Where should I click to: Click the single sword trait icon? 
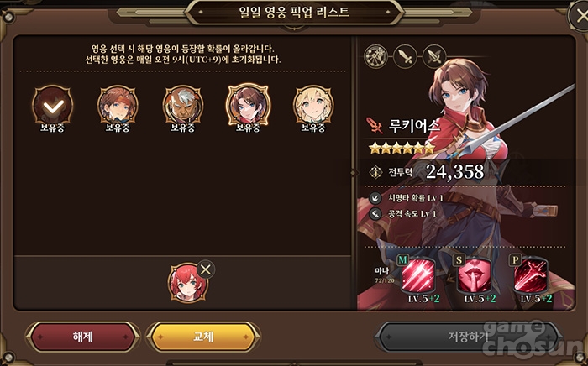coord(405,56)
